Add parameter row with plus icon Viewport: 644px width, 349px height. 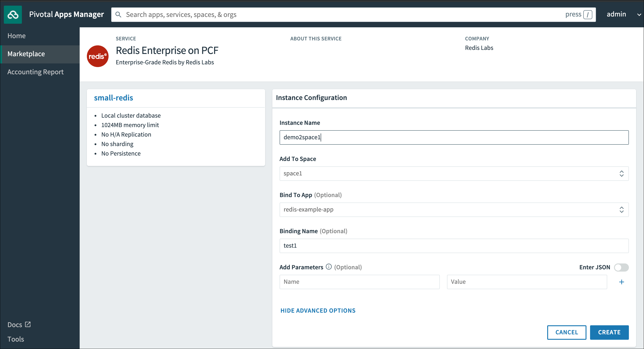coord(621,282)
